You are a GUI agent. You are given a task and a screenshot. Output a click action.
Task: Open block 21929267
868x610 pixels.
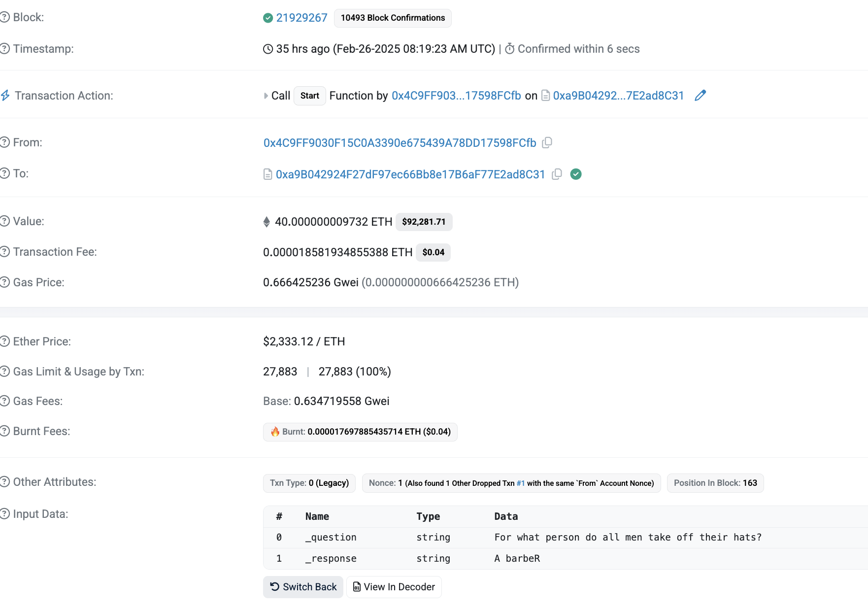pyautogui.click(x=301, y=18)
